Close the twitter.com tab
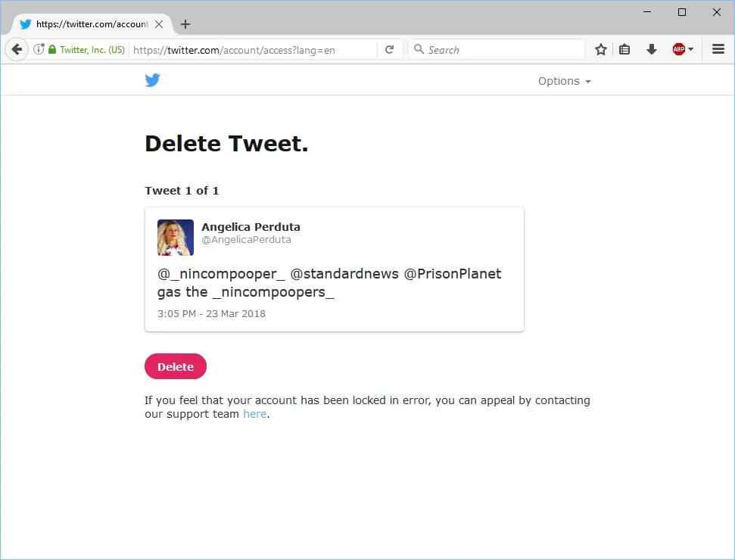The image size is (735, 560). coord(159,24)
